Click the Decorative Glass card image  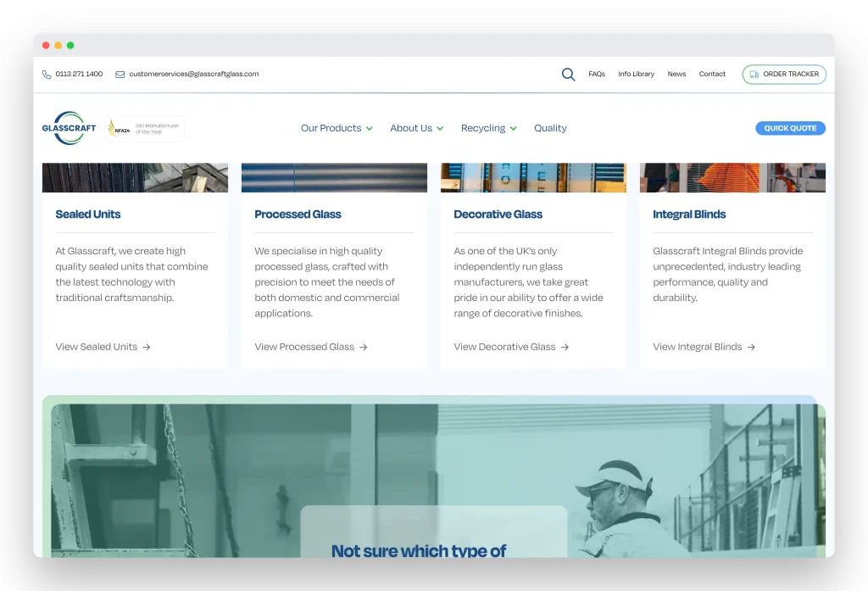533,177
